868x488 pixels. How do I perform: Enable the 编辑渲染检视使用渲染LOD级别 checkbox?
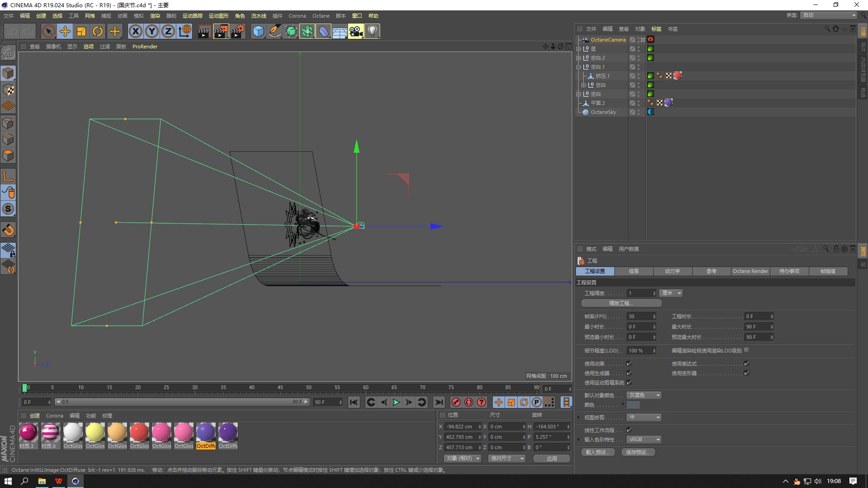click(x=746, y=350)
